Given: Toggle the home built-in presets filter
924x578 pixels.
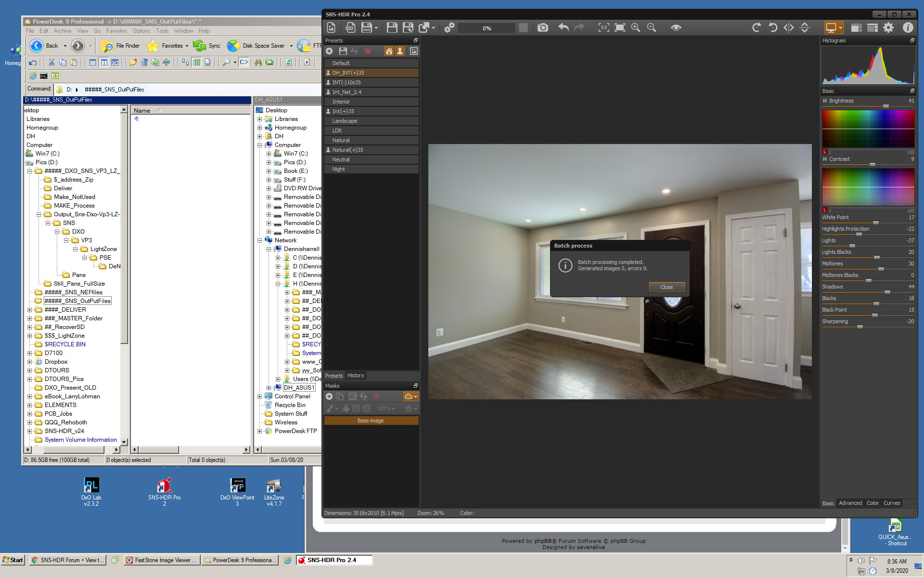Looking at the screenshot, I should pyautogui.click(x=388, y=51).
